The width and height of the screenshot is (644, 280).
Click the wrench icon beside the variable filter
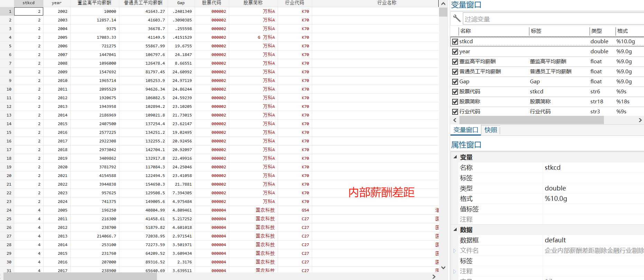point(457,18)
